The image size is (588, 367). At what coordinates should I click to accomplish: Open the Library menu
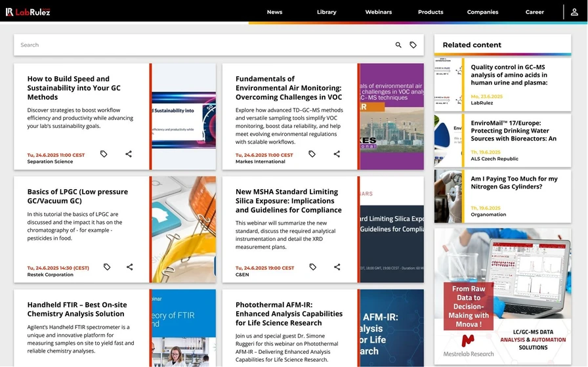327,12
